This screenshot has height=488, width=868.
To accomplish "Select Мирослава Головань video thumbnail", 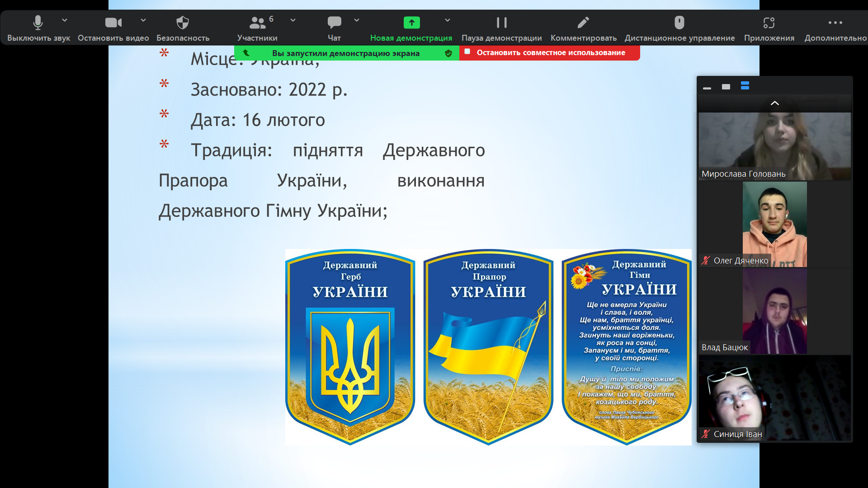I will 774,146.
